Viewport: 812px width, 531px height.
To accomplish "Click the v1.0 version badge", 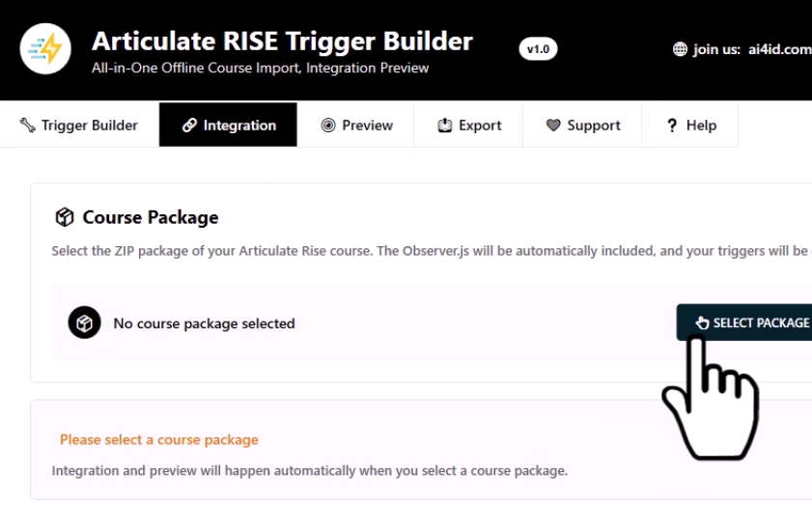I will 538,49.
